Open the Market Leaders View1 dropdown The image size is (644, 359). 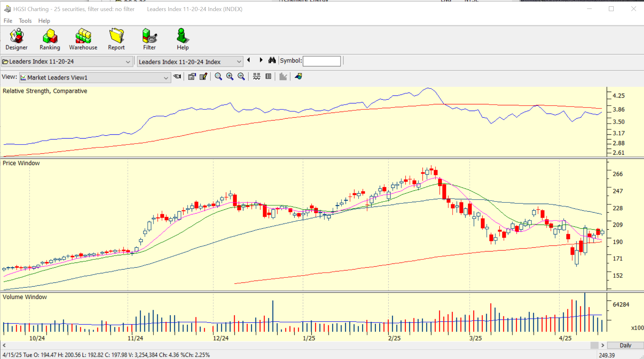click(x=166, y=78)
